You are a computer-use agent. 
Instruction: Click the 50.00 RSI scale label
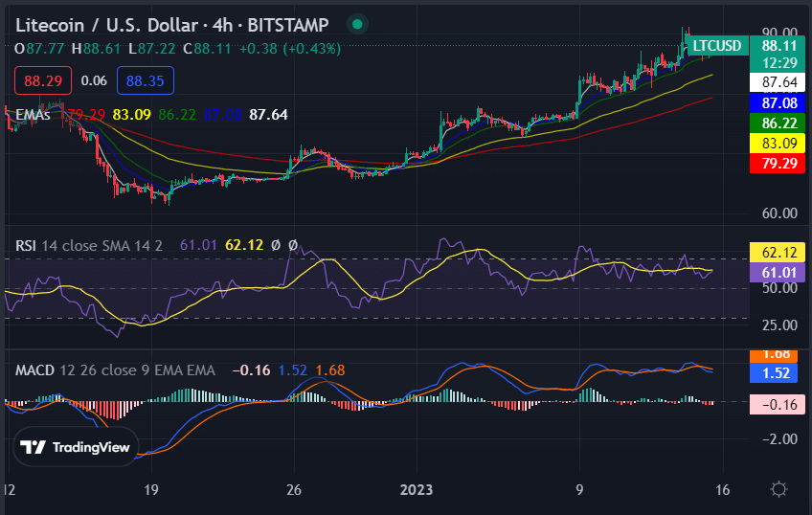[779, 288]
